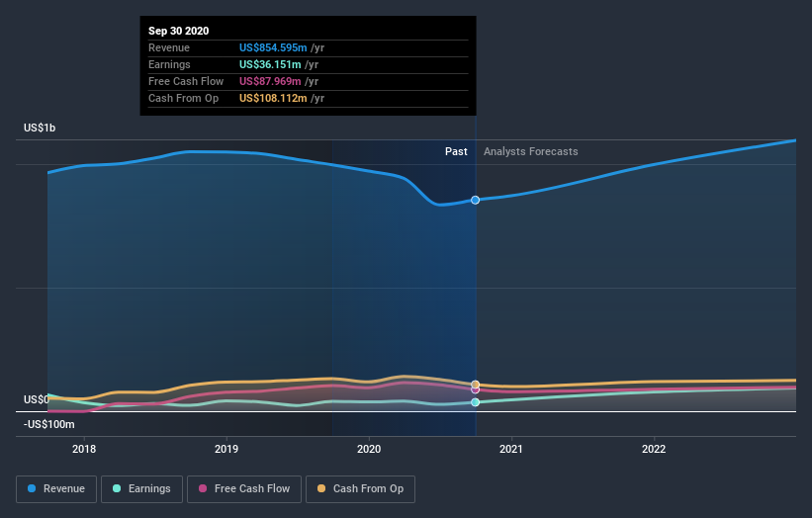The height and width of the screenshot is (518, 812).
Task: Click the teal Earnings data point marker
Action: [475, 402]
